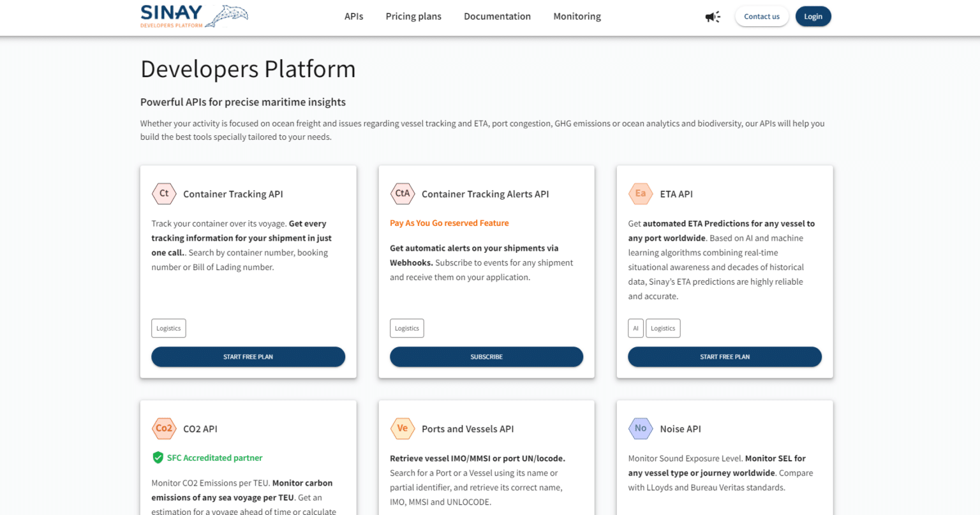
Task: Click the Sinay dolphin logo
Action: coord(194,16)
